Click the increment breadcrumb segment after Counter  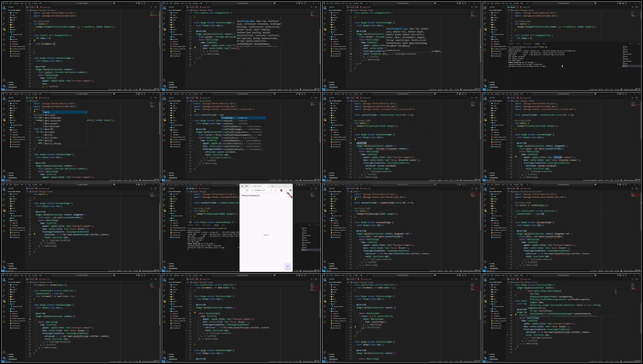click(53, 10)
